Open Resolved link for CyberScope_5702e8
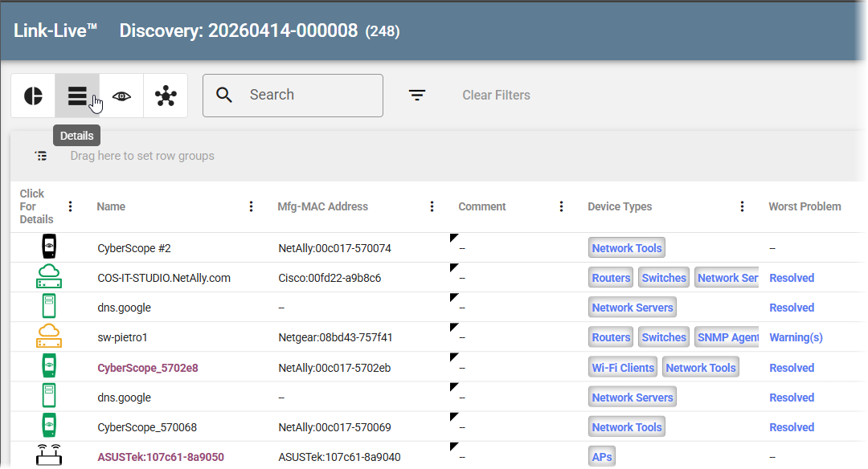 pyautogui.click(x=792, y=368)
